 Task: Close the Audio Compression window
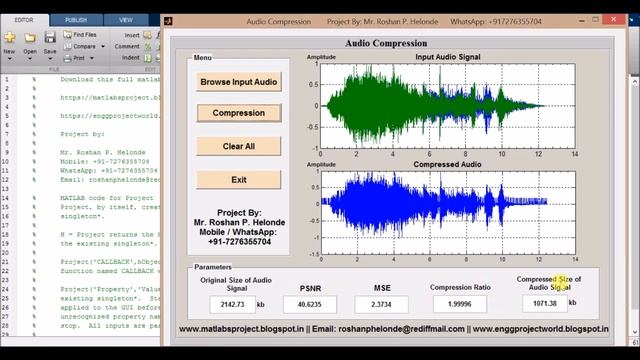click(x=613, y=20)
